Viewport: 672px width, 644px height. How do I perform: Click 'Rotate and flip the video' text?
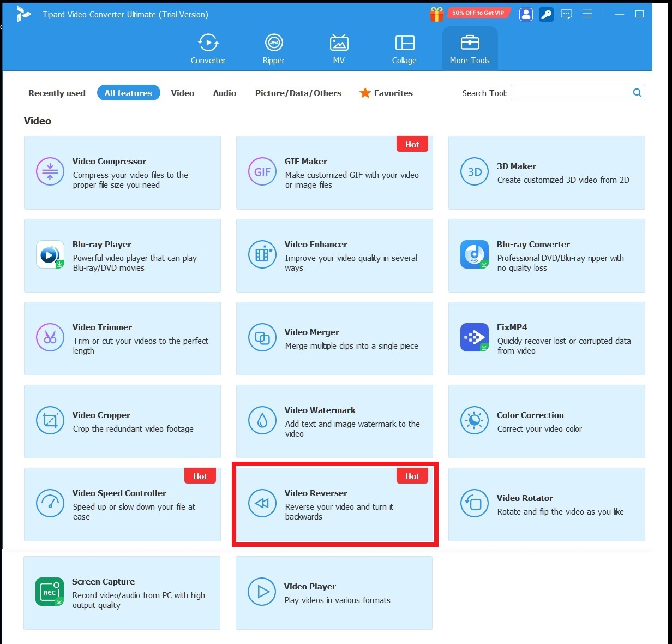pyautogui.click(x=560, y=512)
